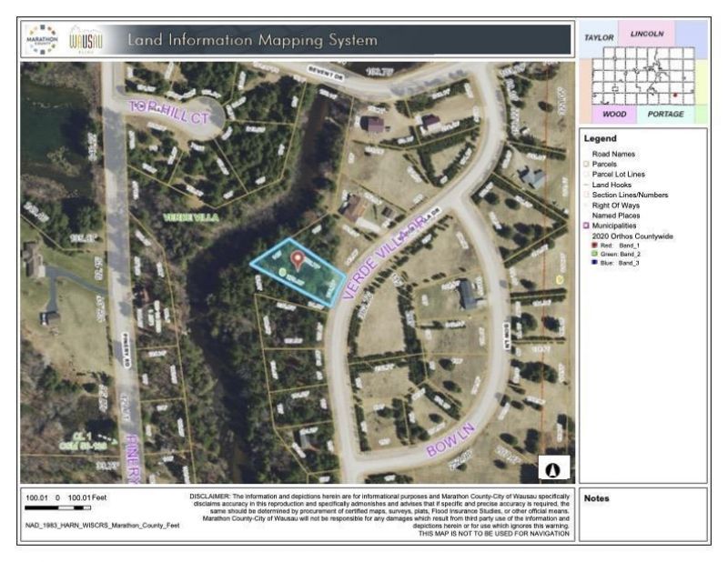The height and width of the screenshot is (562, 728).
Task: Select the Red Band_1 color swatch
Action: click(x=594, y=245)
